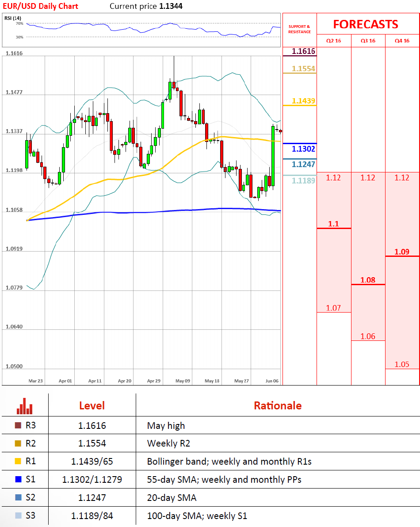
Task: Click the Q4 16 low forecast '1.05'
Action: tap(402, 364)
